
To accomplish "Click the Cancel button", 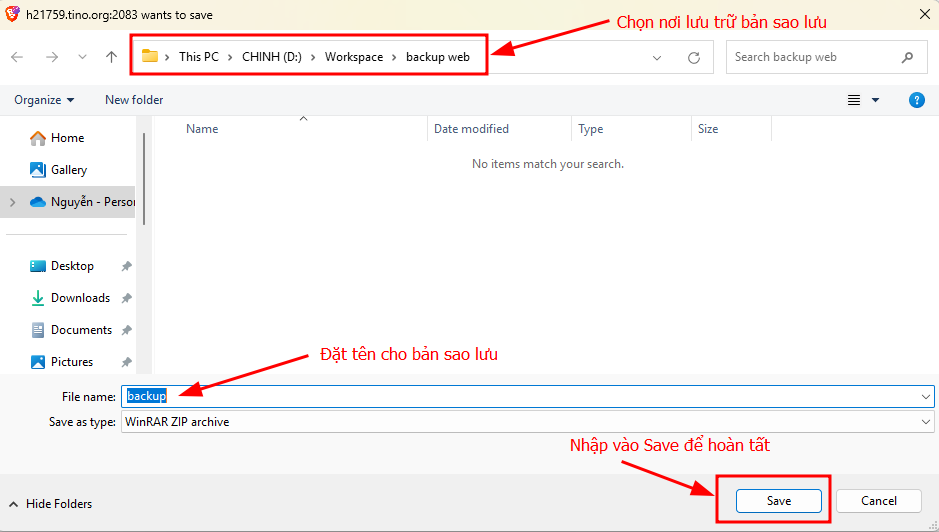I will 879,501.
